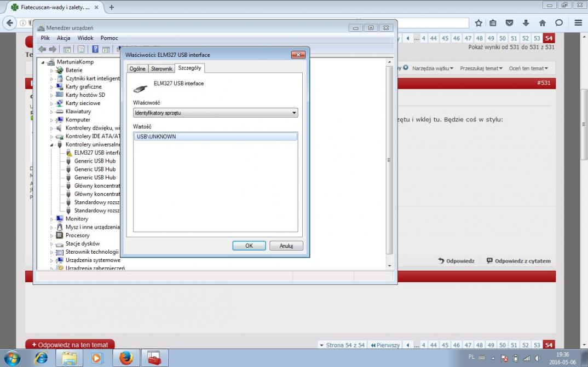Open the Strona 54 z 54 page dropdown

coord(342,345)
